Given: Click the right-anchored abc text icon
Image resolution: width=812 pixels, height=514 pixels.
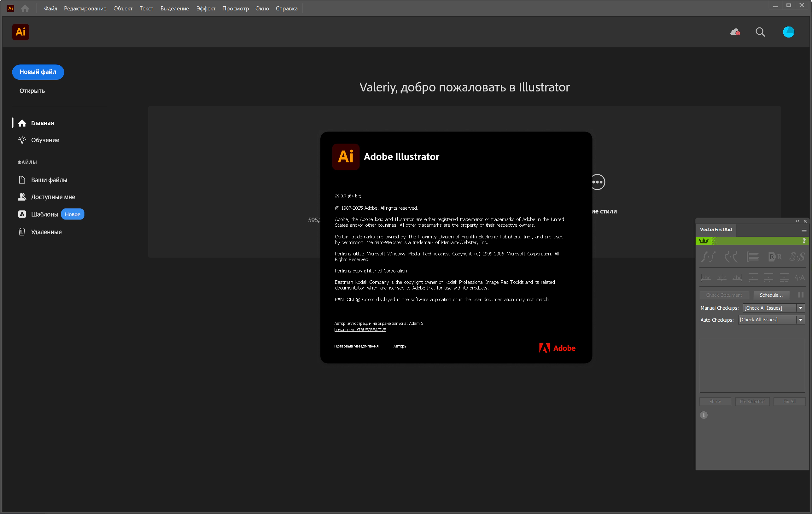Looking at the screenshot, I should 737,277.
